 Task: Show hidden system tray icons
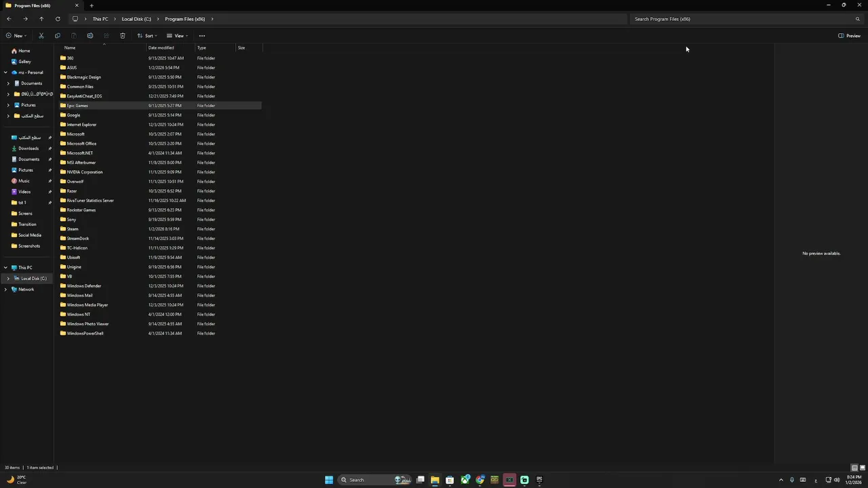pyautogui.click(x=781, y=480)
